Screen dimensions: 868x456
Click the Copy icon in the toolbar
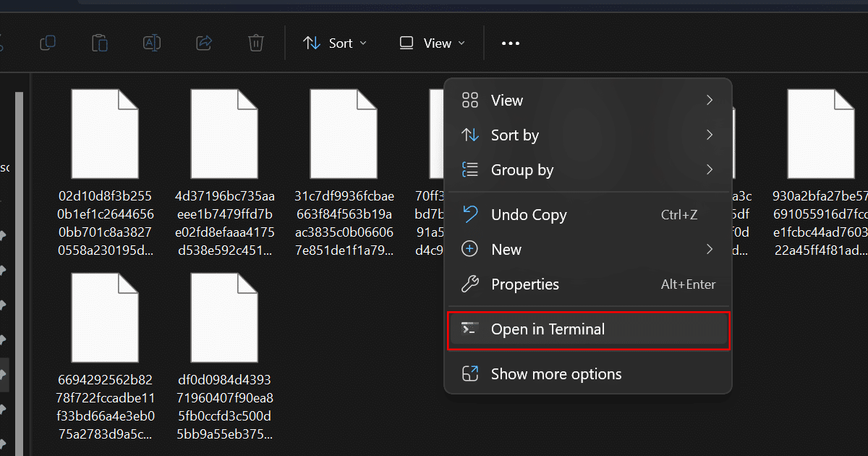click(x=48, y=43)
